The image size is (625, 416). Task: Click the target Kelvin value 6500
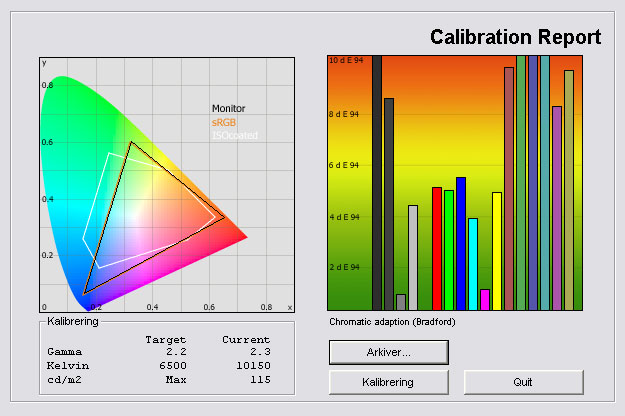(173, 366)
